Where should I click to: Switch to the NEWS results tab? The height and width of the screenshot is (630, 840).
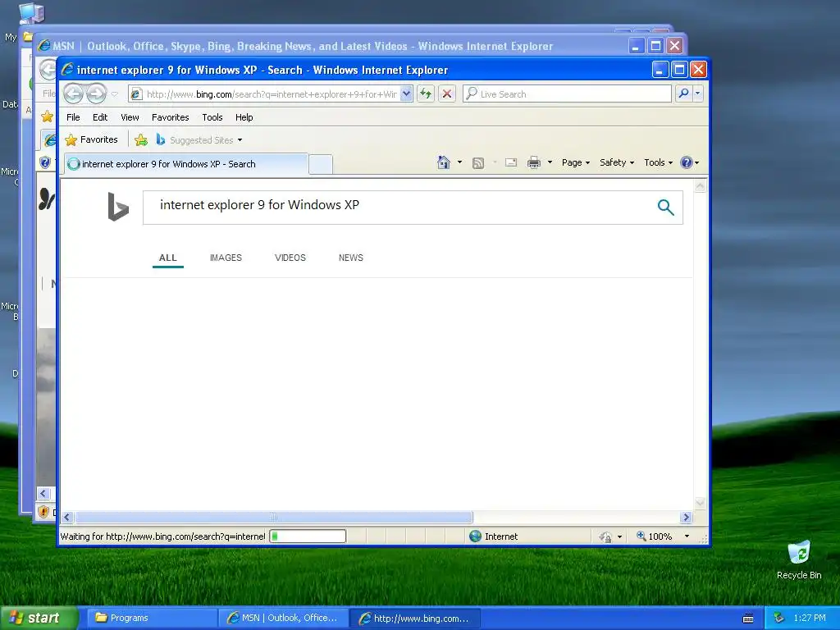[x=351, y=258]
